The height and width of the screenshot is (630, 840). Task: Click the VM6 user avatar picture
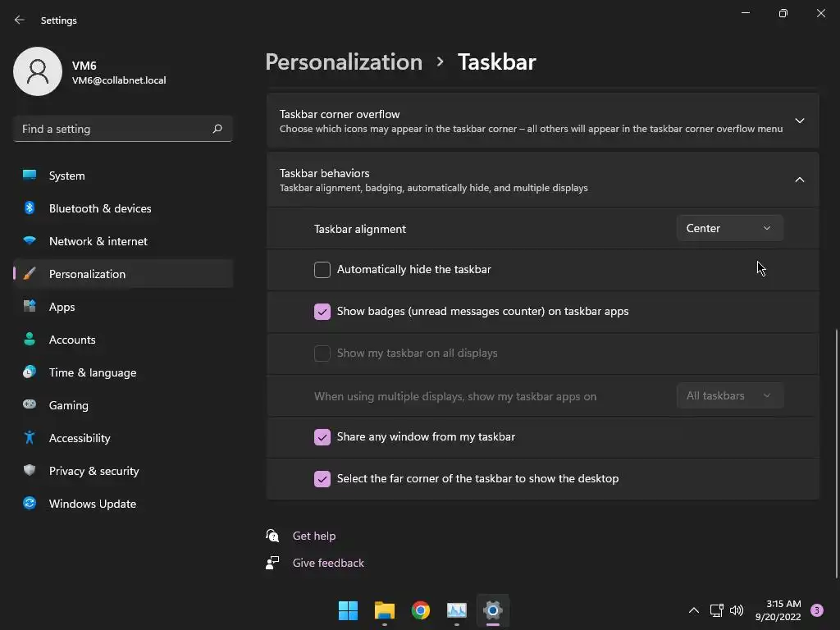point(38,71)
